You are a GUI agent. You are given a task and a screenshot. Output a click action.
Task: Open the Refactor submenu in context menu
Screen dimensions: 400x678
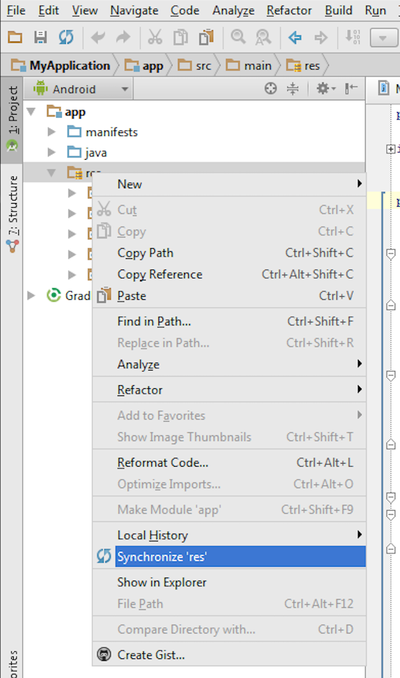229,390
